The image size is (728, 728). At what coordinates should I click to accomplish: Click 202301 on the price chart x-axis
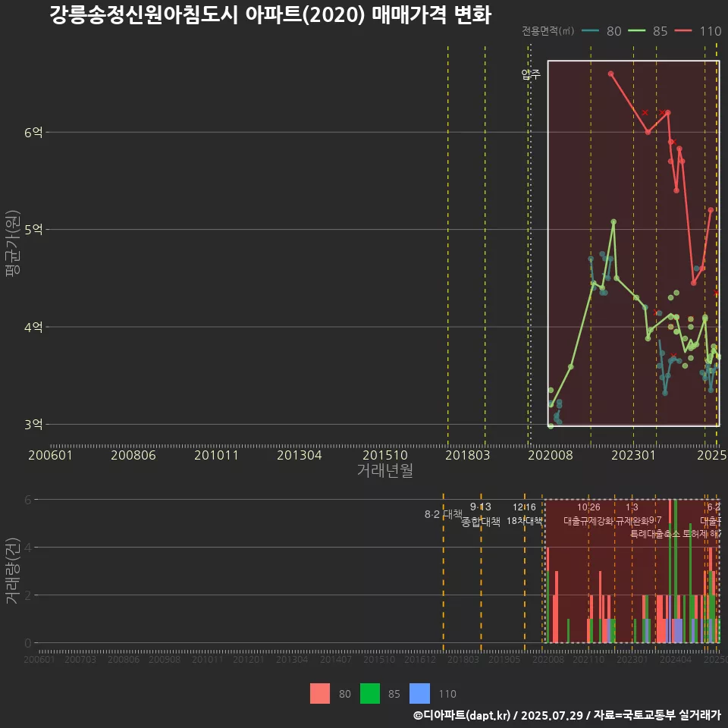pyautogui.click(x=633, y=455)
